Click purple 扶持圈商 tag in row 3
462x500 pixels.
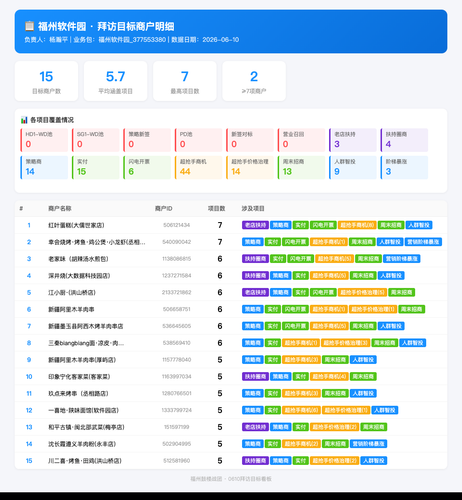255,259
